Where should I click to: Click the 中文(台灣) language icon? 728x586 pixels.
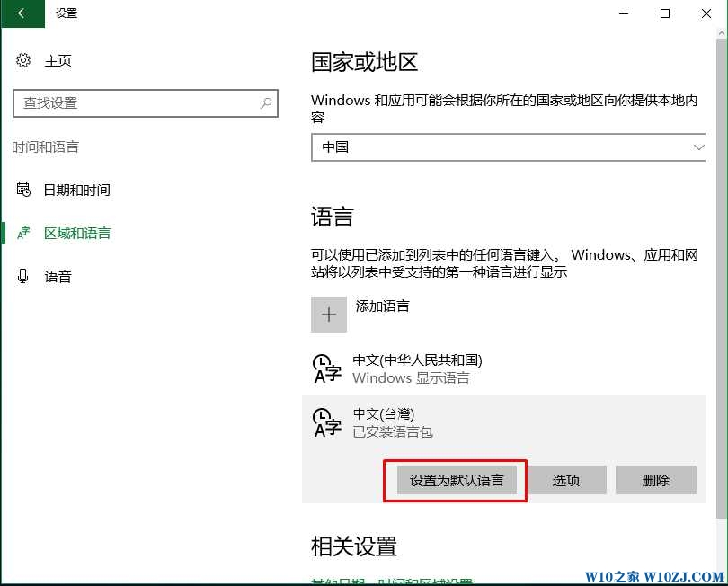tap(327, 422)
